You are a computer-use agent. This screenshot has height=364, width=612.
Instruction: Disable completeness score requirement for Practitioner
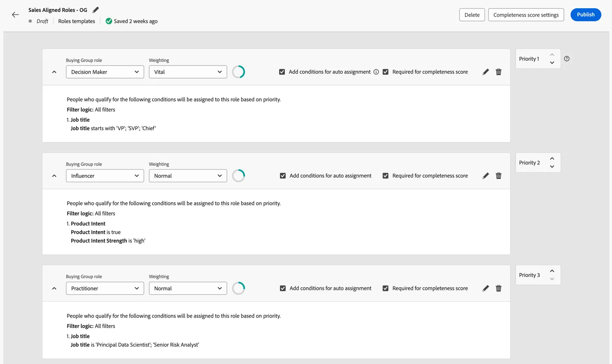click(x=385, y=288)
